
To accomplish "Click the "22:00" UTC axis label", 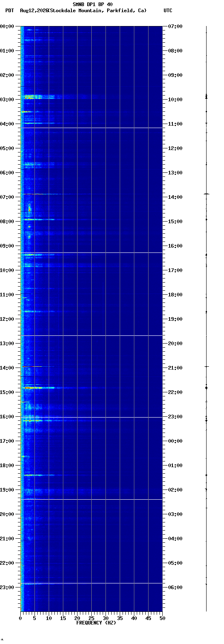I will [x=175, y=392].
